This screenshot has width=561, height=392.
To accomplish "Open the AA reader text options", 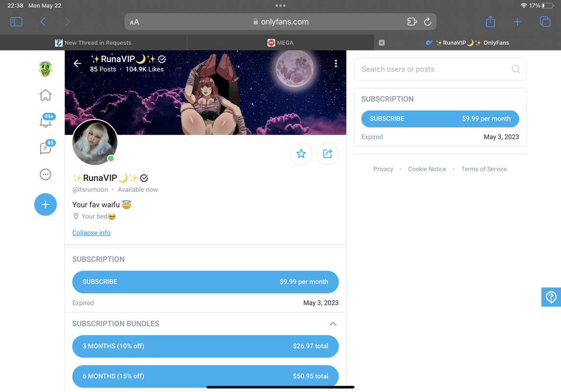I will 135,22.
